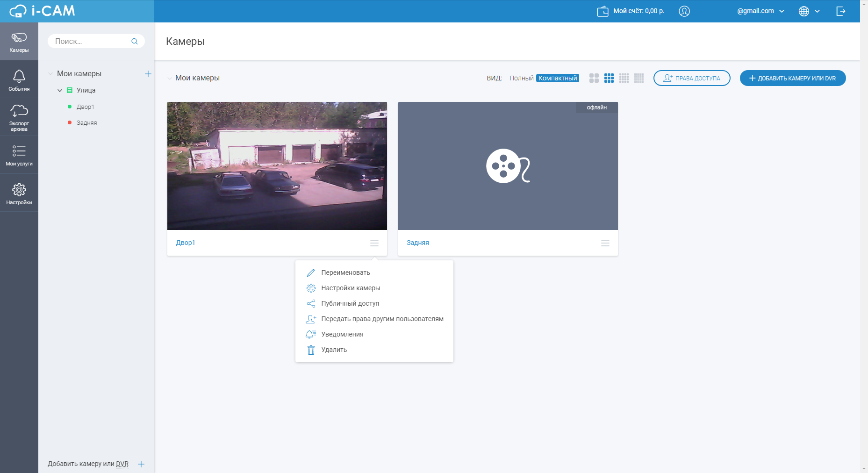The width and height of the screenshot is (868, 473).
Task: Choose Переименовать from the context menu
Action: [345, 272]
